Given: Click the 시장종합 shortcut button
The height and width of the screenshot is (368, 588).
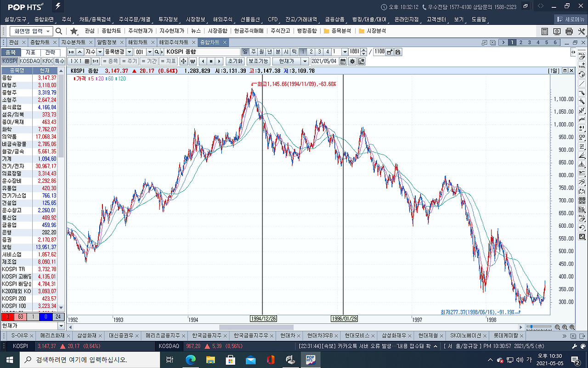Looking at the screenshot, I should 217,31.
